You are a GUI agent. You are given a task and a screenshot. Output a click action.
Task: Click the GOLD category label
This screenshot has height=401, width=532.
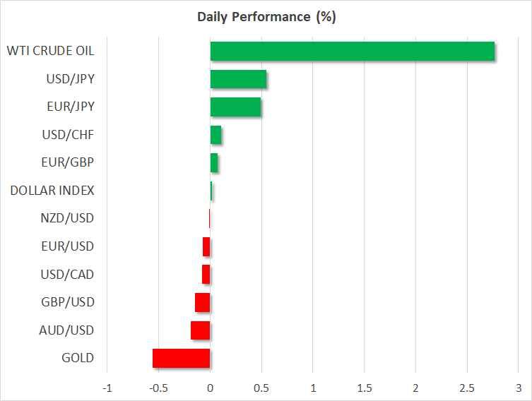coord(78,358)
